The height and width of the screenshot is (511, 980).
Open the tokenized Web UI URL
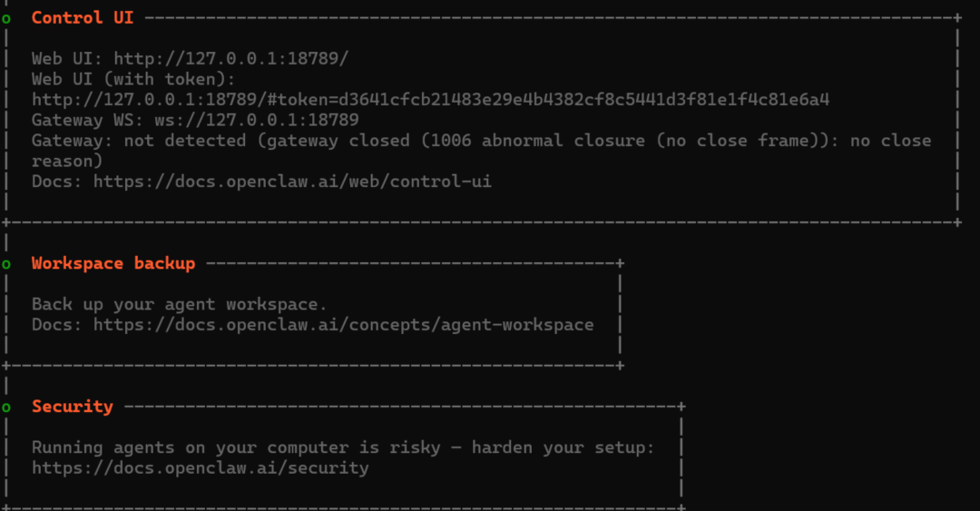pos(431,100)
